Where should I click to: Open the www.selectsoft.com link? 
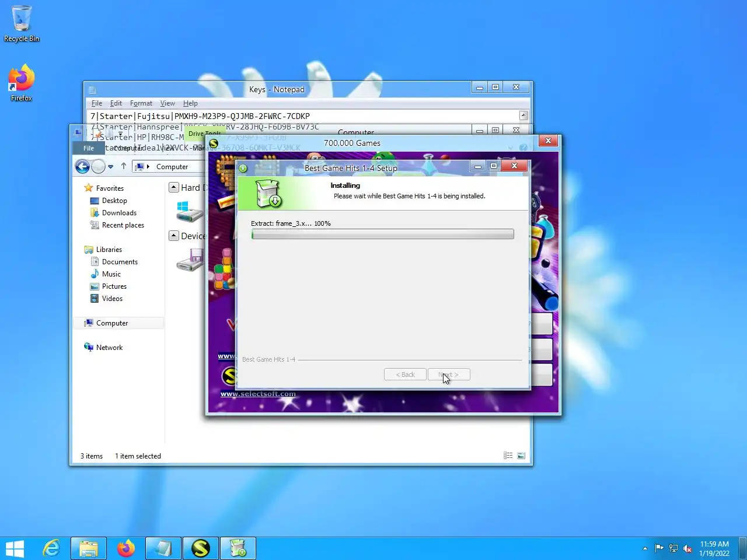(258, 394)
